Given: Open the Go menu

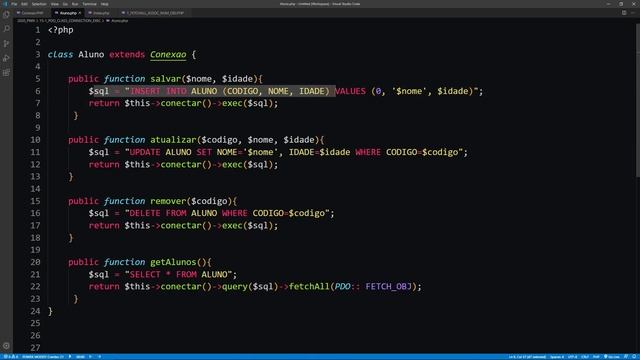Looking at the screenshot, I should click(x=65, y=4).
